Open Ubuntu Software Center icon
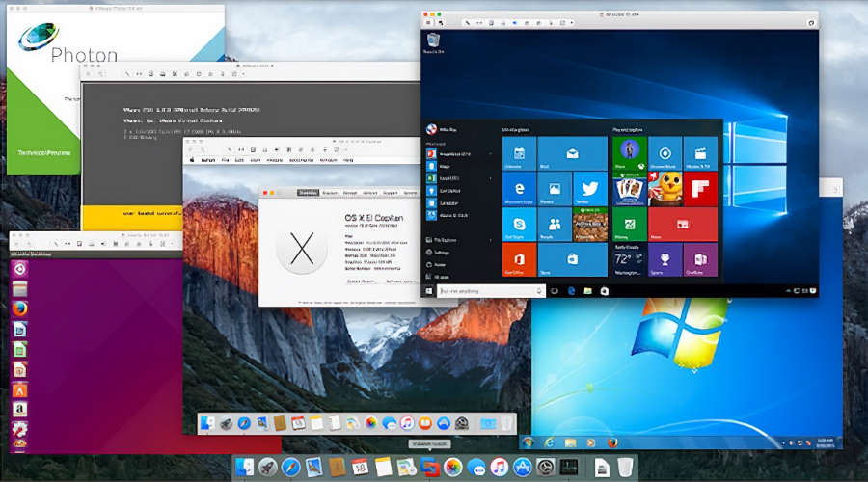The image size is (868, 482). [19, 389]
